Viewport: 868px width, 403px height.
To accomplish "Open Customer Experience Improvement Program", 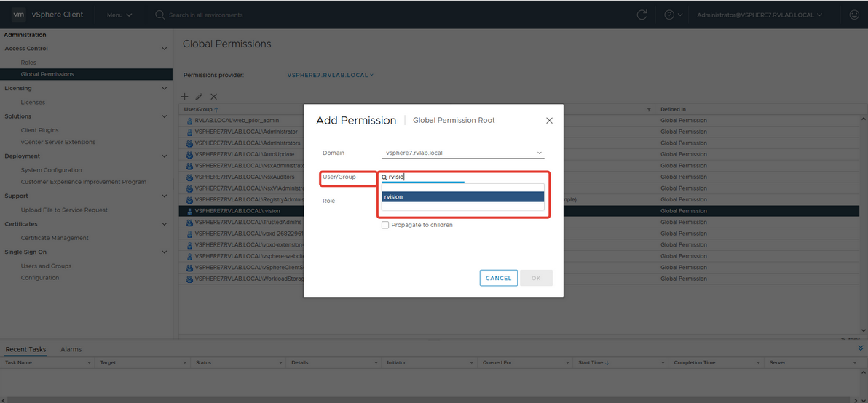I will point(84,182).
